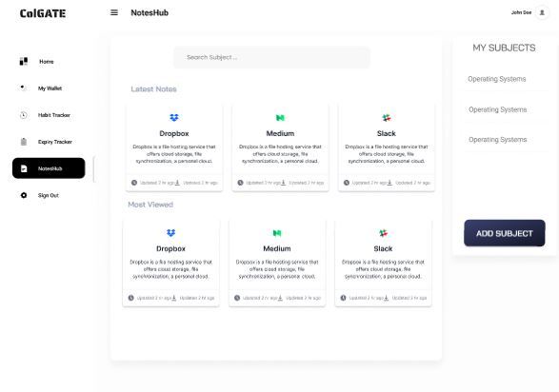The width and height of the screenshot is (559, 392).
Task: Open the Dropbox title in Most Viewed
Action: pos(170,248)
